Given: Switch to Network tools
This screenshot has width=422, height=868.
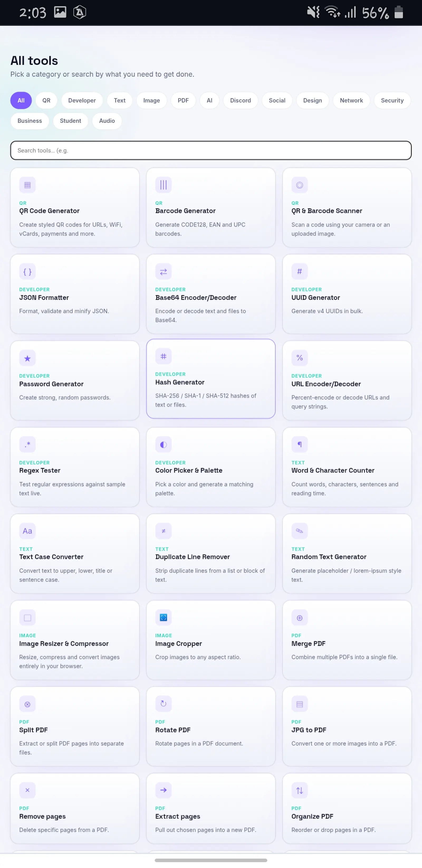Looking at the screenshot, I should tap(351, 100).
